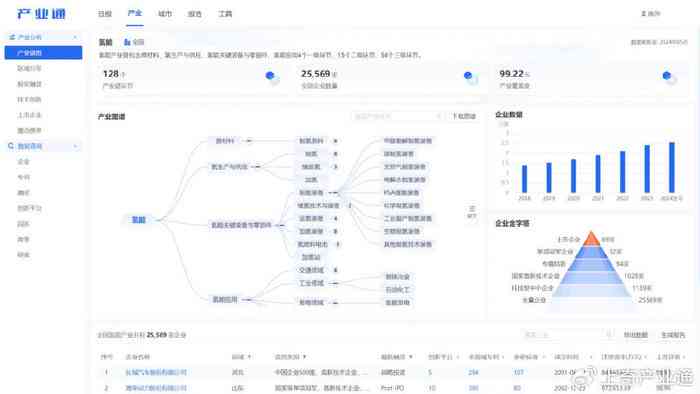Open the 融资轮次 column filter dropdown
700x394 pixels.
(411, 357)
